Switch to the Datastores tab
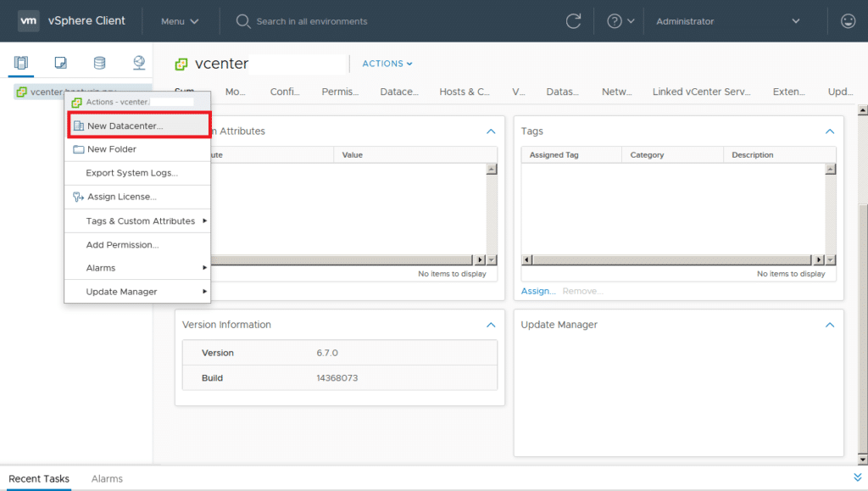Viewport: 868px width, 491px height. (563, 92)
